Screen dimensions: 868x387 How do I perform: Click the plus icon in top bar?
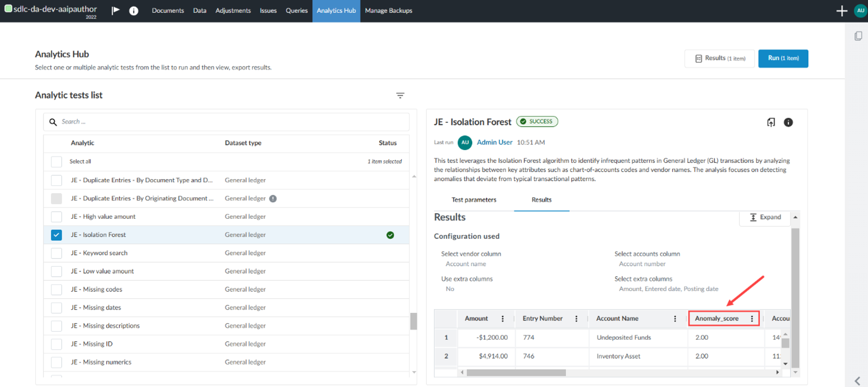tap(842, 11)
